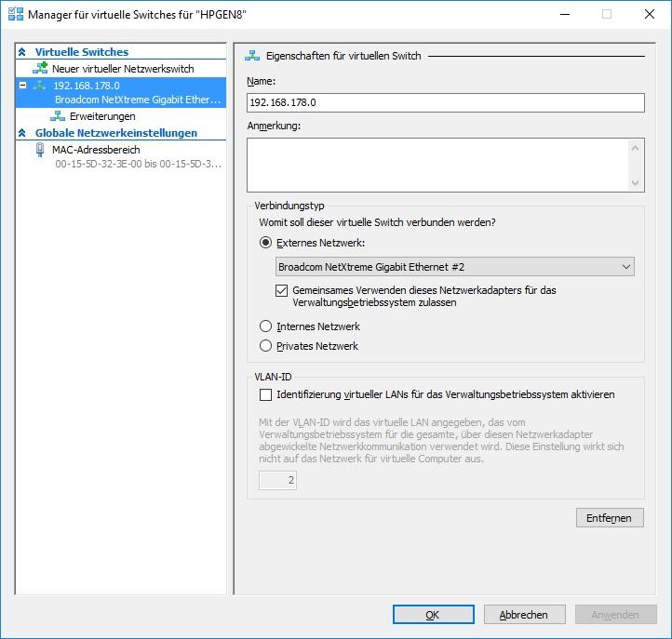Click the new virtual network switch icon
Screen dimensions: 672x639
(40, 68)
